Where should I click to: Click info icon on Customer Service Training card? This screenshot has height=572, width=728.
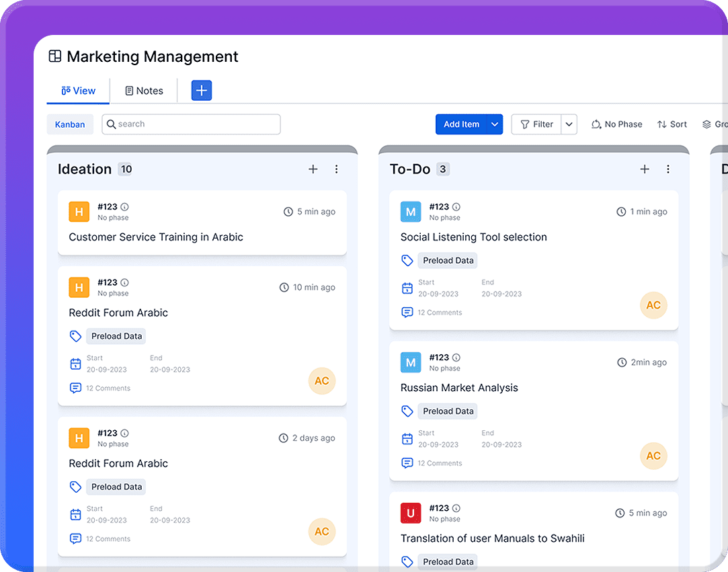point(125,206)
